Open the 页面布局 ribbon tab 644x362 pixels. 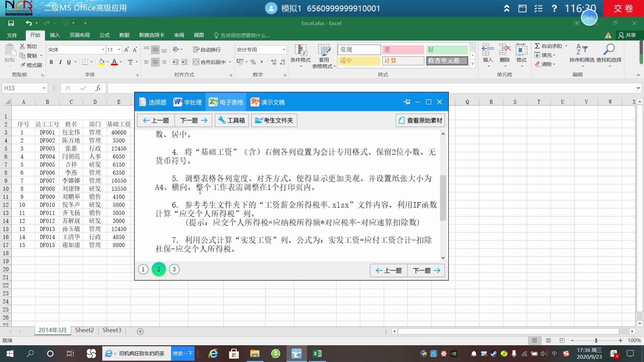pos(79,35)
